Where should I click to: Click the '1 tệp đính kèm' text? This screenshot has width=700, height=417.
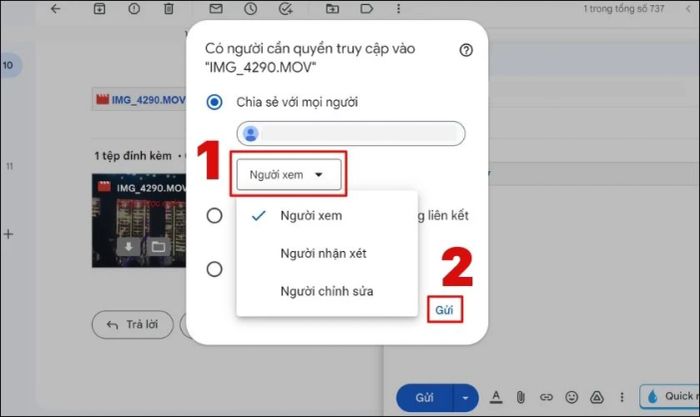(133, 156)
